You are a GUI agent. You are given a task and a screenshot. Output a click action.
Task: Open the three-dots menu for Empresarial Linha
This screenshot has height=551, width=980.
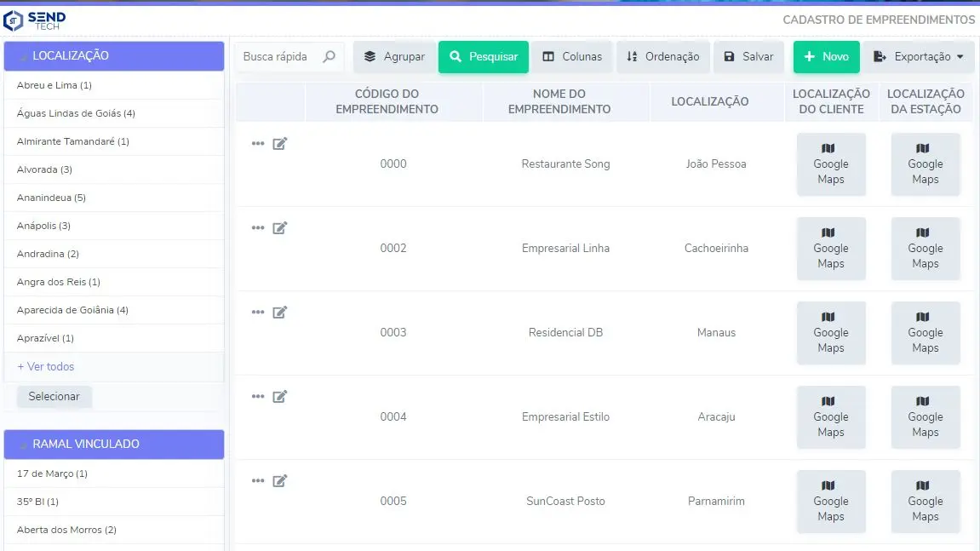(258, 228)
